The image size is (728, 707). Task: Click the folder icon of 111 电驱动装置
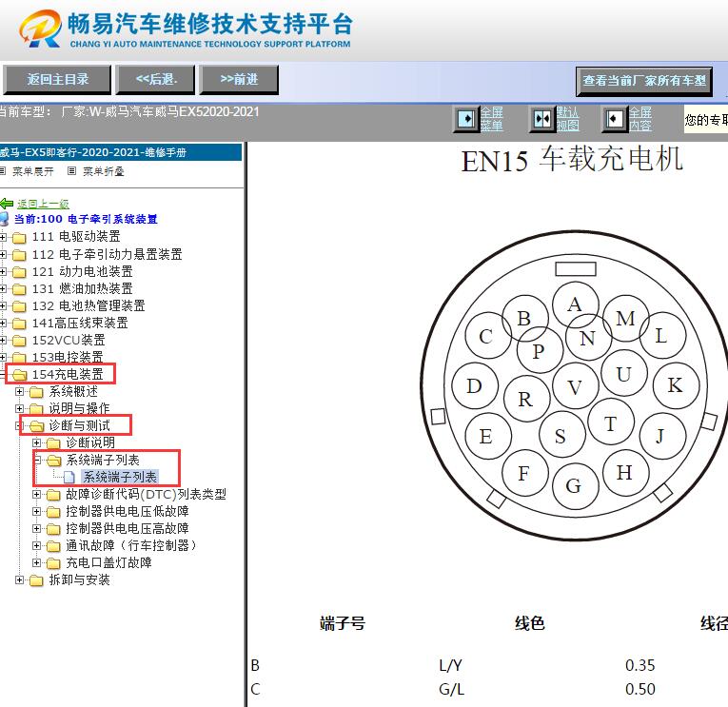pyautogui.click(x=19, y=238)
